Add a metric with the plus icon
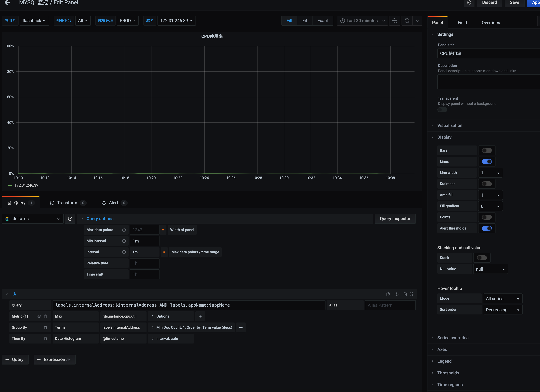The height and width of the screenshot is (392, 540). click(200, 316)
